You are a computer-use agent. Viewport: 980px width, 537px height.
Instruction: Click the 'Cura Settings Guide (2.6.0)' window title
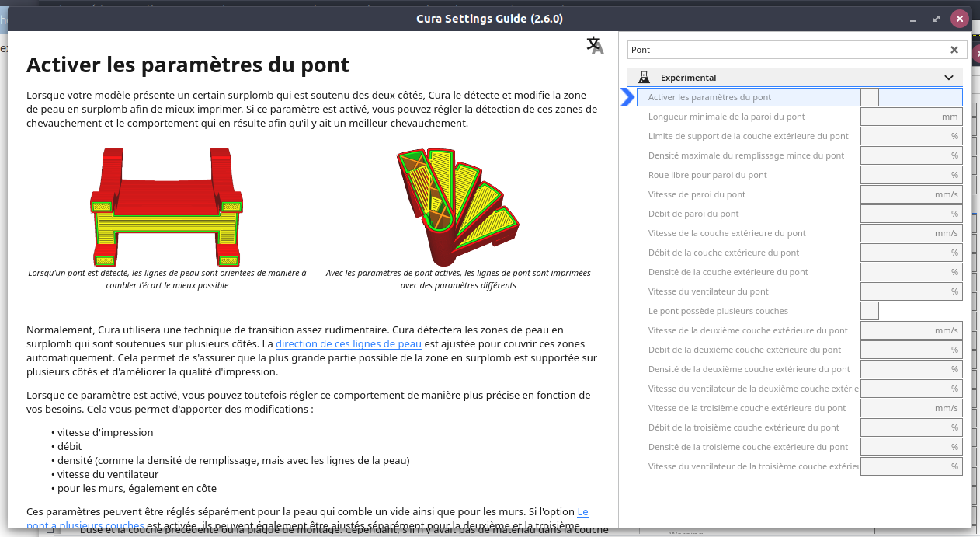(x=490, y=18)
